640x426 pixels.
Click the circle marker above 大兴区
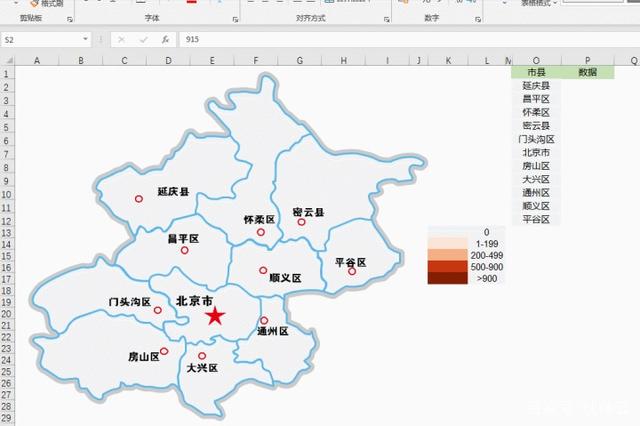click(x=202, y=356)
